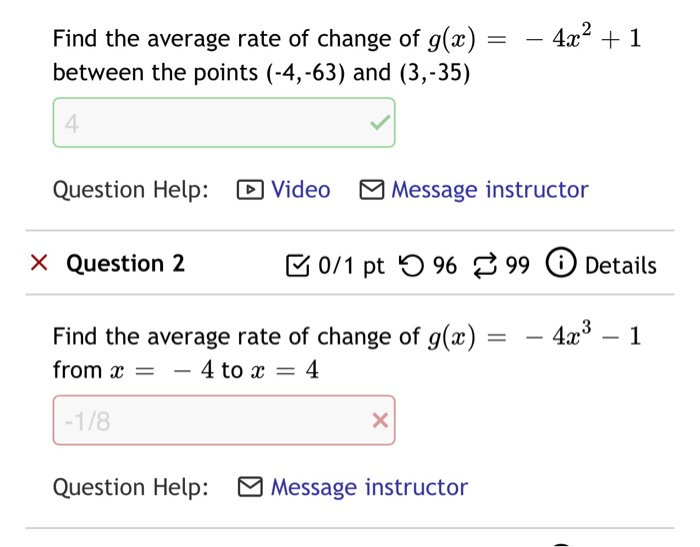Click the Question 2 cubic function formula
The width and height of the screenshot is (700, 547).
point(535,336)
